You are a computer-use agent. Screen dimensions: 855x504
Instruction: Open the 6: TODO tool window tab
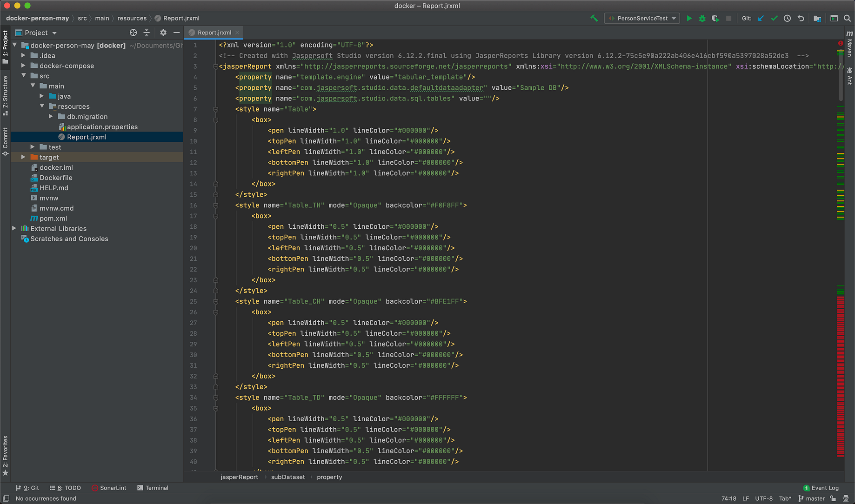[65, 488]
